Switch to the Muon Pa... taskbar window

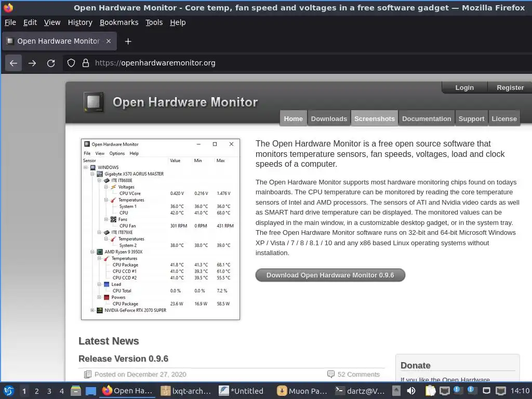(x=302, y=391)
